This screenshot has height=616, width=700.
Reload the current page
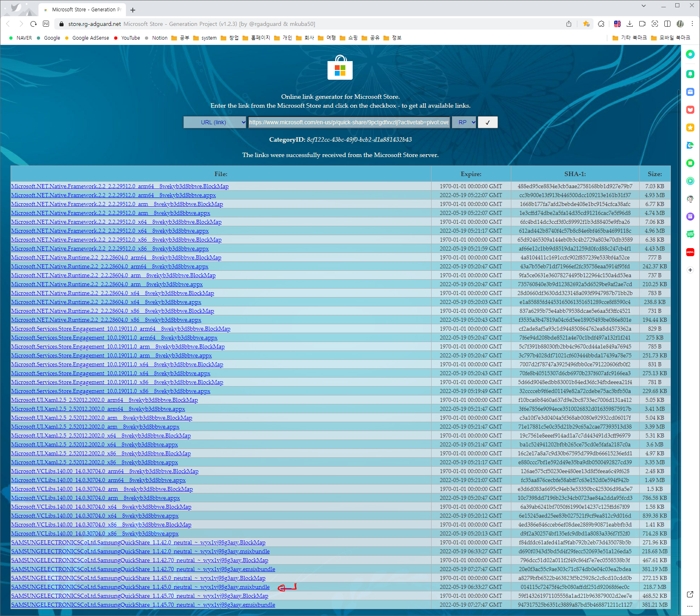click(34, 24)
